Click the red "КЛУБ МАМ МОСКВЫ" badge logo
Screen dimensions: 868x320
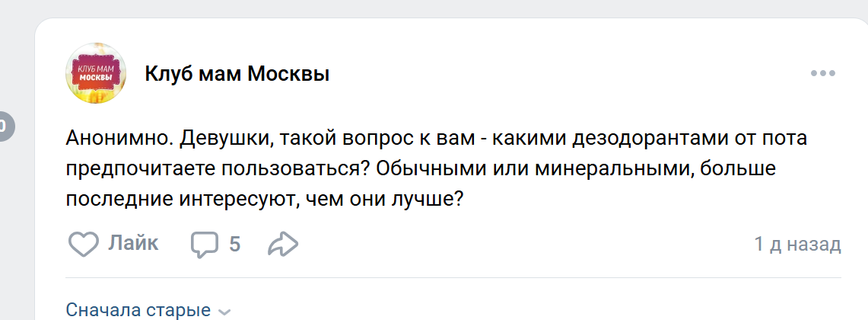coord(96,73)
